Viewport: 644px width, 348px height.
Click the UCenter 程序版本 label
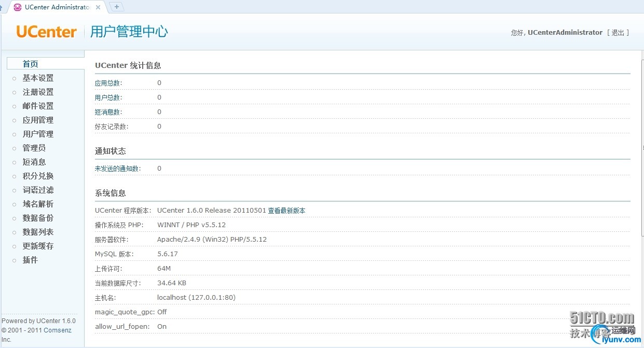[x=123, y=211]
